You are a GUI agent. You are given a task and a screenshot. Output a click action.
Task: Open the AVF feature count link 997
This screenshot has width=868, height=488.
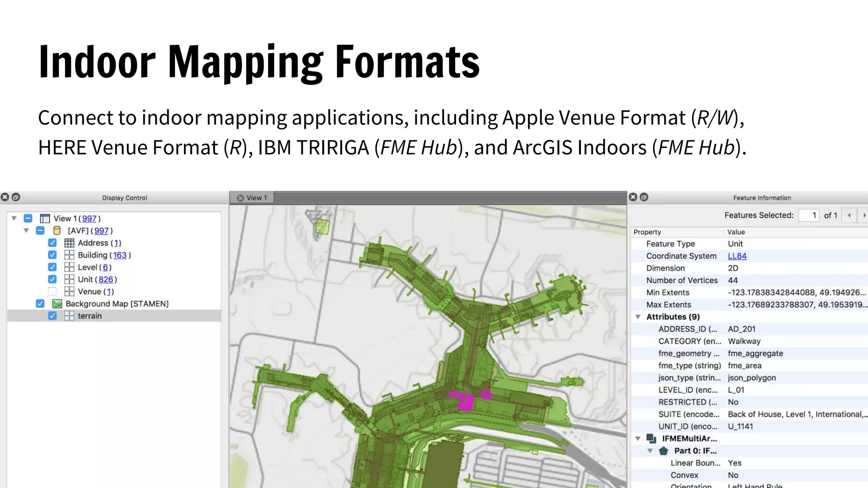click(x=101, y=230)
